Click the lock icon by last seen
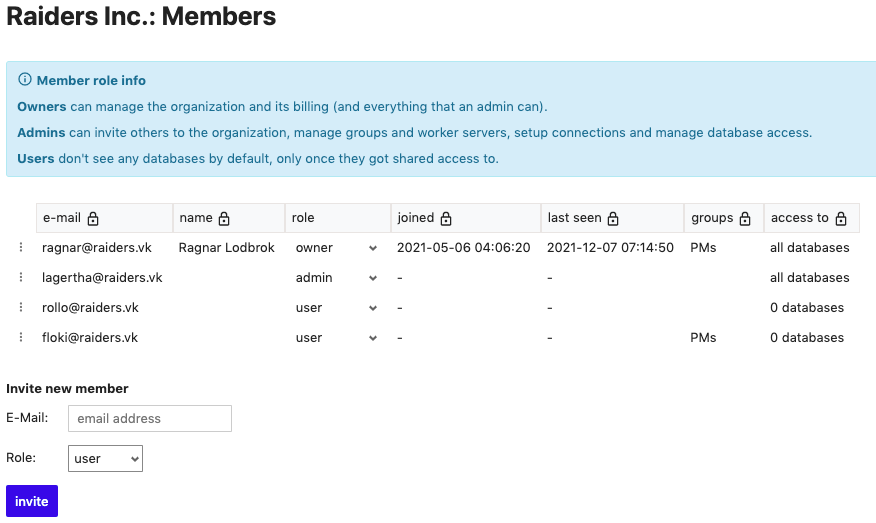The height and width of the screenshot is (523, 876). point(613,218)
